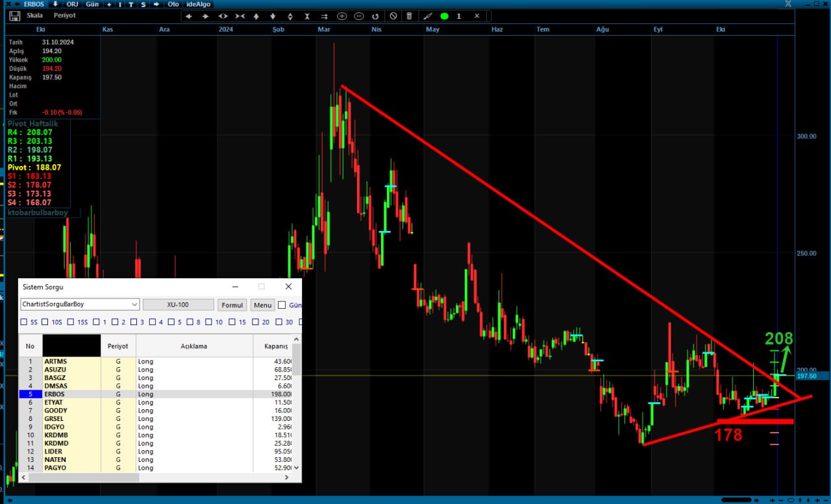Screen dimensions: 831x504
Task: Check the 5S period checkbox
Action: (x=24, y=322)
